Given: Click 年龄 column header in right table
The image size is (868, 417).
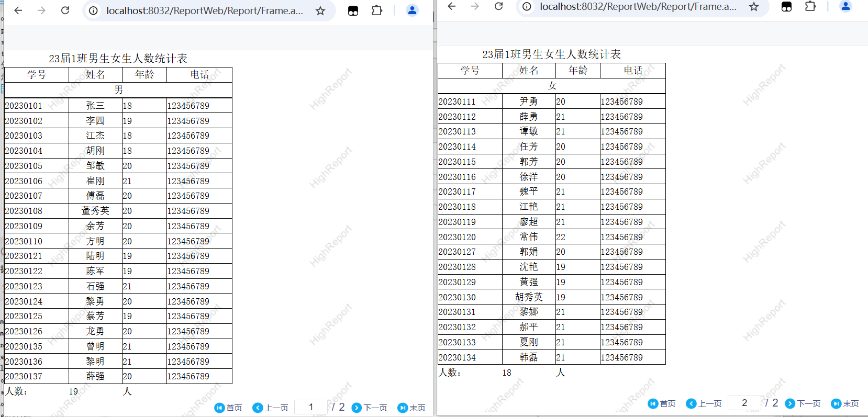Looking at the screenshot, I should (x=578, y=71).
